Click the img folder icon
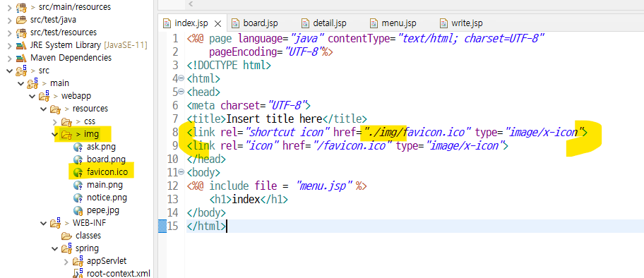Image resolution: width=644 pixels, height=278 pixels. (x=66, y=134)
